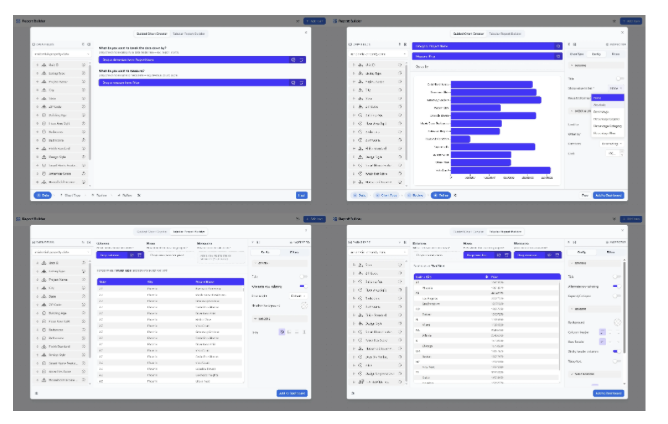Viewport: 668px width, 424px height.
Task: Click the Refine step pill in bar chart dialog footer
Action: (x=441, y=196)
